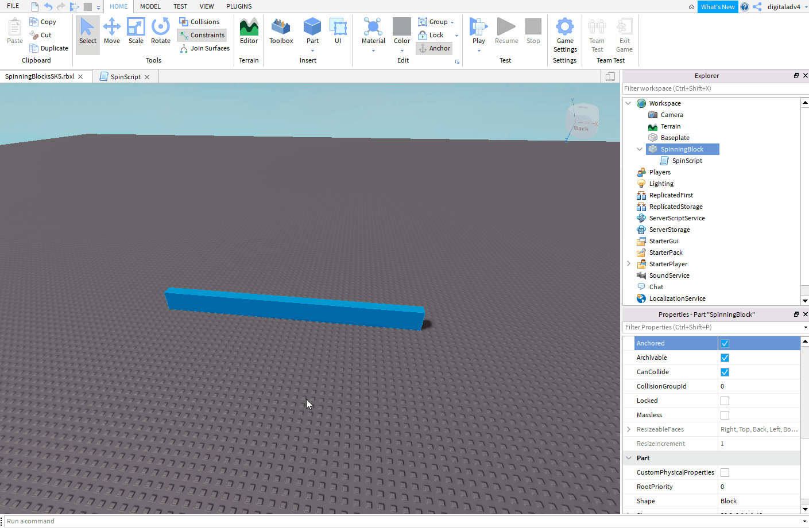Viewport: 809px width, 532px height.
Task: Open the Group dropdown arrow
Action: pos(452,22)
